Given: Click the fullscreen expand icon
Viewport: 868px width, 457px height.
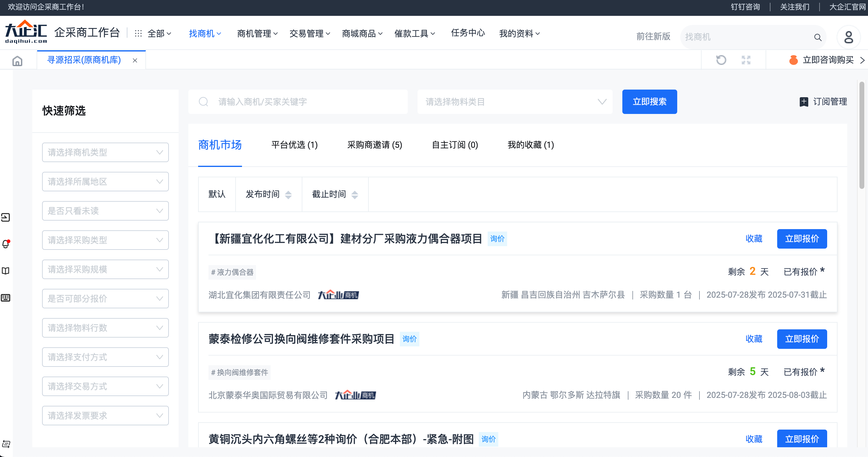Looking at the screenshot, I should point(746,60).
